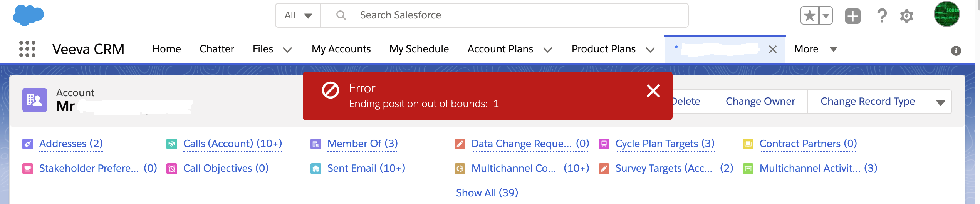Click the Salesforce cloud logo
This screenshot has height=204, width=980.
[x=28, y=16]
